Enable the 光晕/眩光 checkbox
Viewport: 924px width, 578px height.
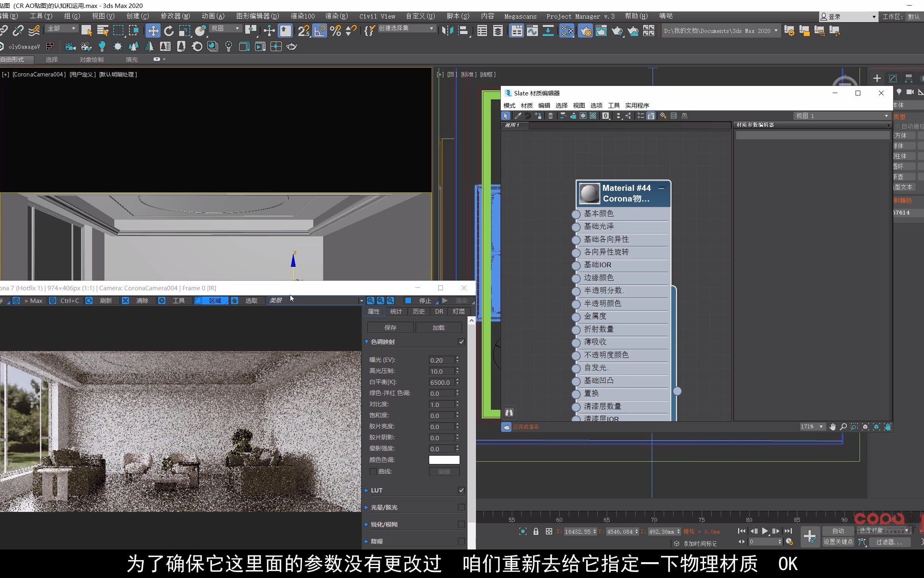pos(461,507)
